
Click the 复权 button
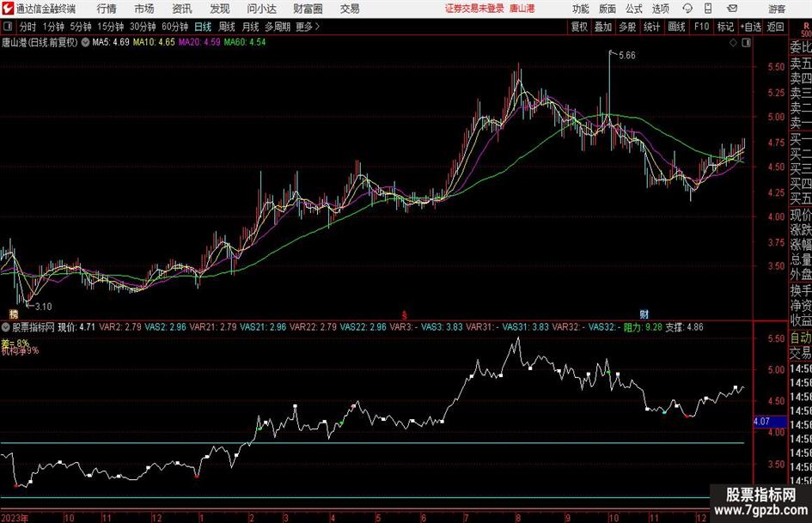[579, 27]
